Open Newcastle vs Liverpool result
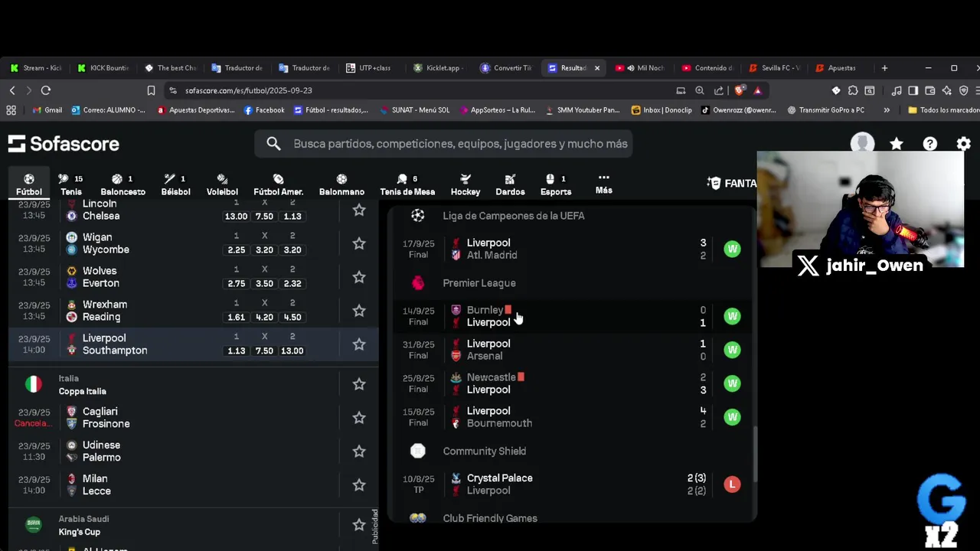Viewport: 980px width, 551px height. [x=572, y=384]
